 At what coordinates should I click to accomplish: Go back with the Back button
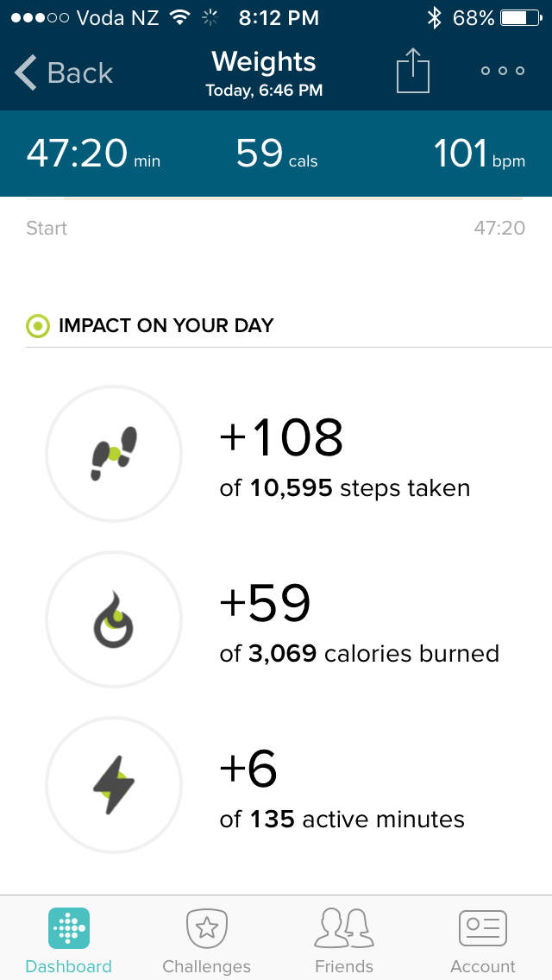(64, 72)
